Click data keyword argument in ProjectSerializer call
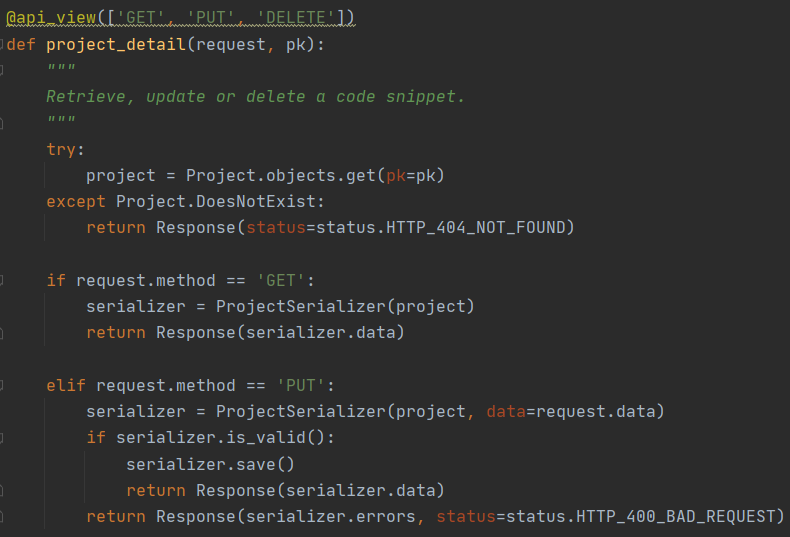 coord(506,412)
